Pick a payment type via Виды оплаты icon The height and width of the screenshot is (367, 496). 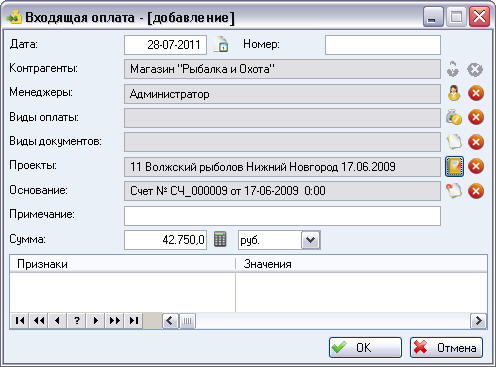point(454,117)
